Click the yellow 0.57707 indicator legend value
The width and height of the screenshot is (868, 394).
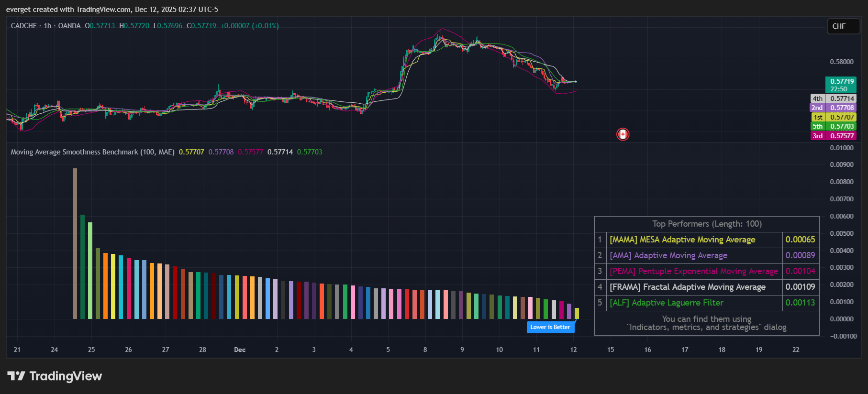191,152
